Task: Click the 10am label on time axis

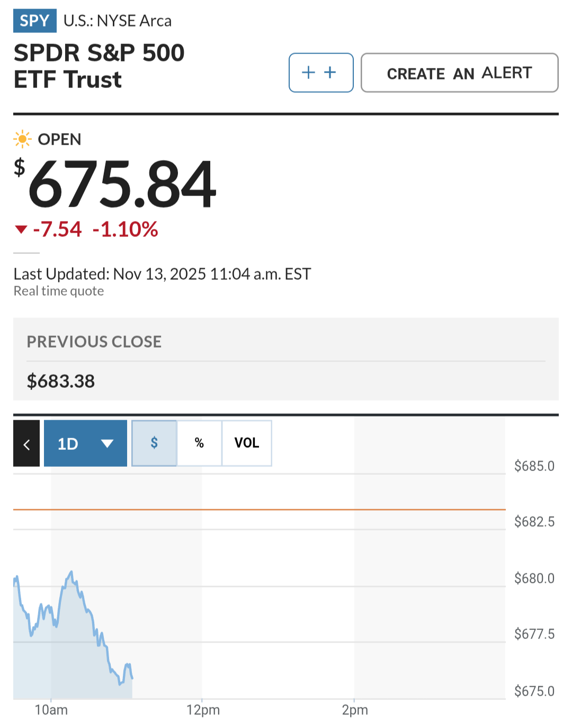Action: tap(51, 710)
